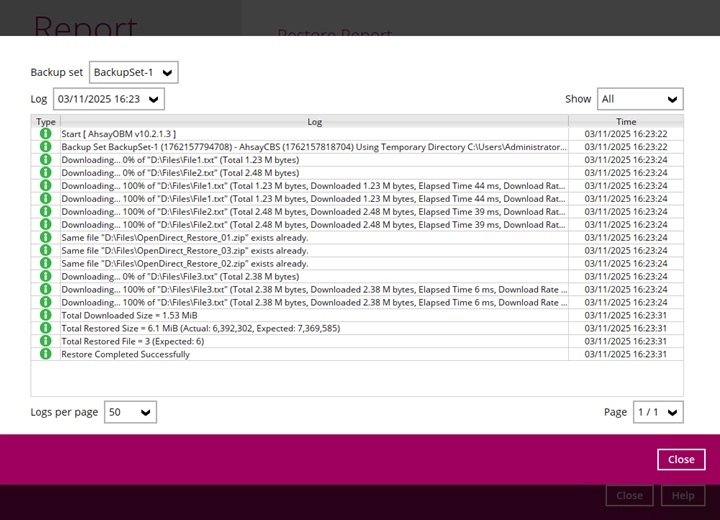720x520 pixels.
Task: Select 'Same file OpenDirect_Restore_02.zip exists already' text
Action: (185, 263)
